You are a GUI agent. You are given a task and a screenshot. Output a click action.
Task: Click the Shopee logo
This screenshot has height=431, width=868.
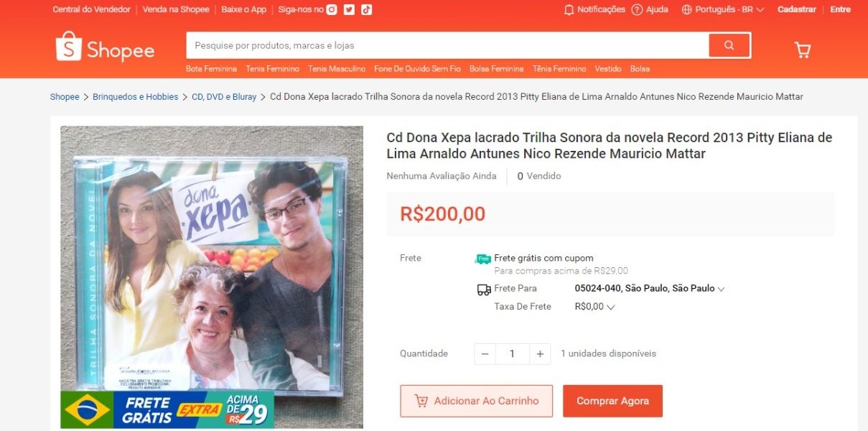pos(105,47)
